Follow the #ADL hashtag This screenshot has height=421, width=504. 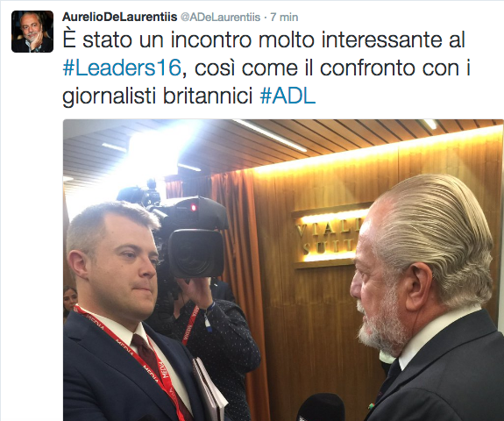pos(287,96)
